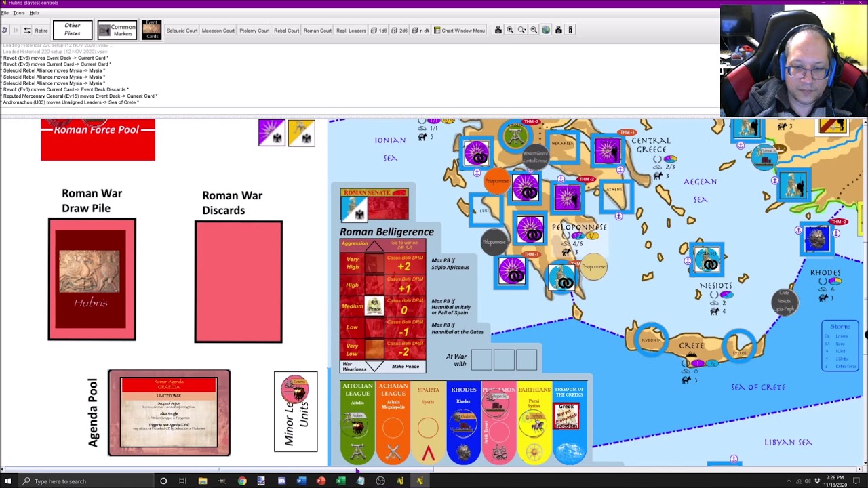Click the undo arrow in the toolbar
Viewport: 868px width, 488px height.
[5, 30]
